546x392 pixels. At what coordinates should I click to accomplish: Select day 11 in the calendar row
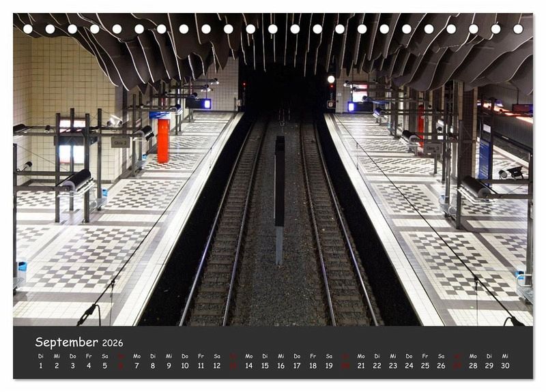(201, 365)
